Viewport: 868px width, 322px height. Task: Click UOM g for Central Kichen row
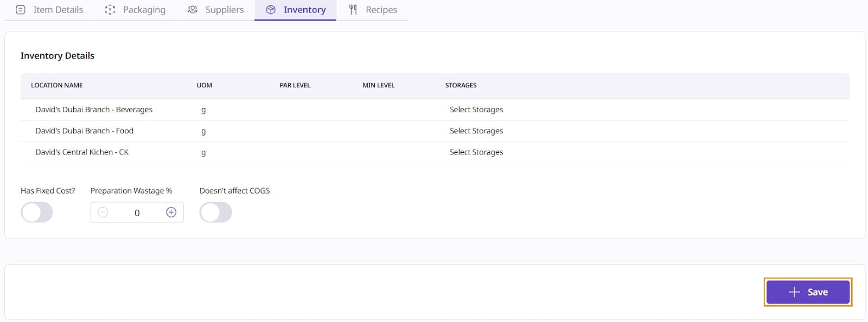click(x=203, y=152)
